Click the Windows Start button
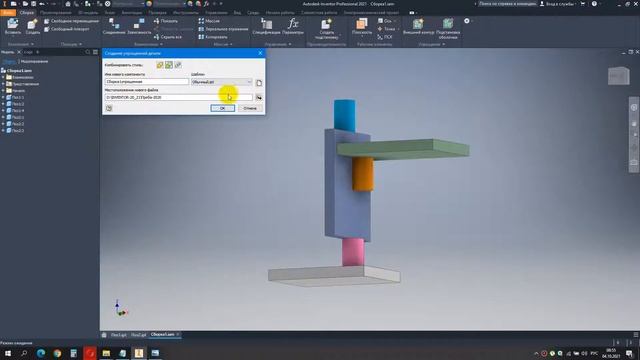Image resolution: width=640 pixels, height=360 pixels. 8,353
